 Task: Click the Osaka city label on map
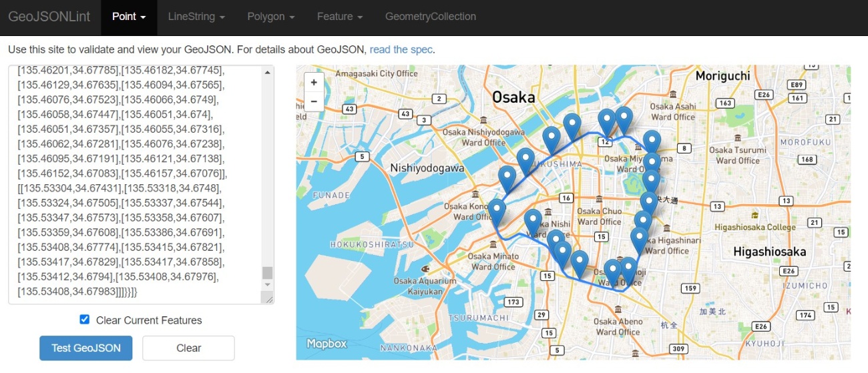point(513,97)
